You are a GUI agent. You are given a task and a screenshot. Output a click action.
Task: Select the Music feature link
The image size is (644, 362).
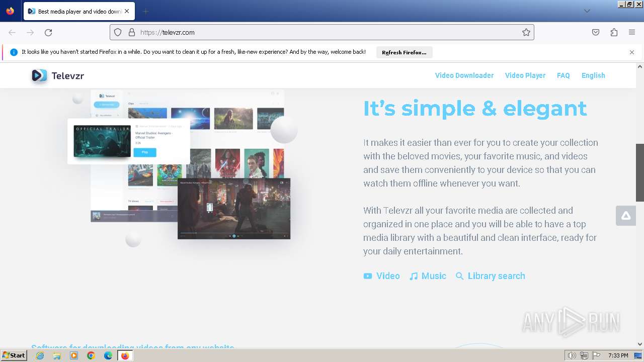click(x=428, y=276)
